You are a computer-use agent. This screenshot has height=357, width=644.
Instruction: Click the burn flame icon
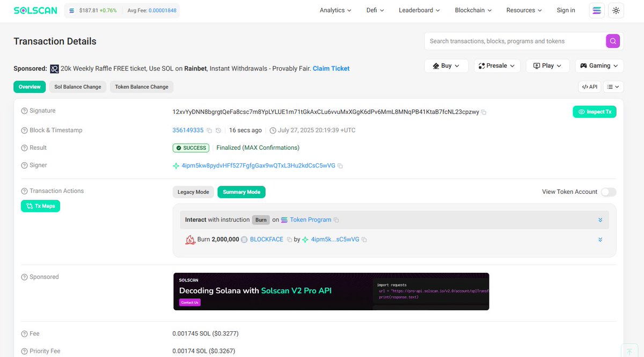190,239
